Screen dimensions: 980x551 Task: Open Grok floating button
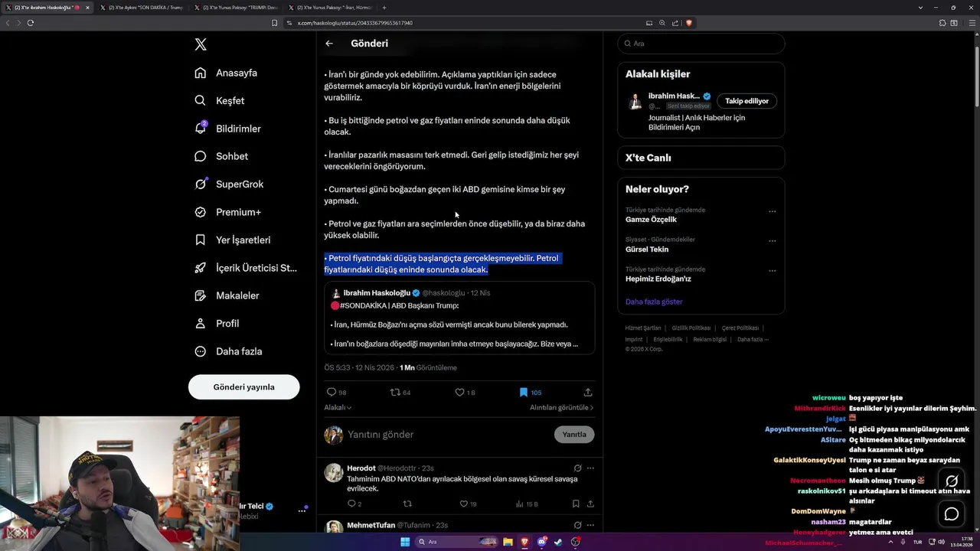click(x=952, y=481)
